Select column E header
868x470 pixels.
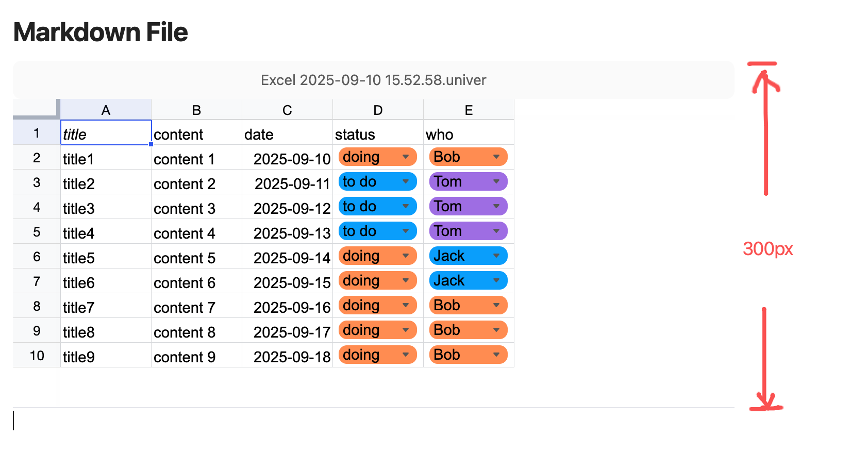(x=469, y=110)
